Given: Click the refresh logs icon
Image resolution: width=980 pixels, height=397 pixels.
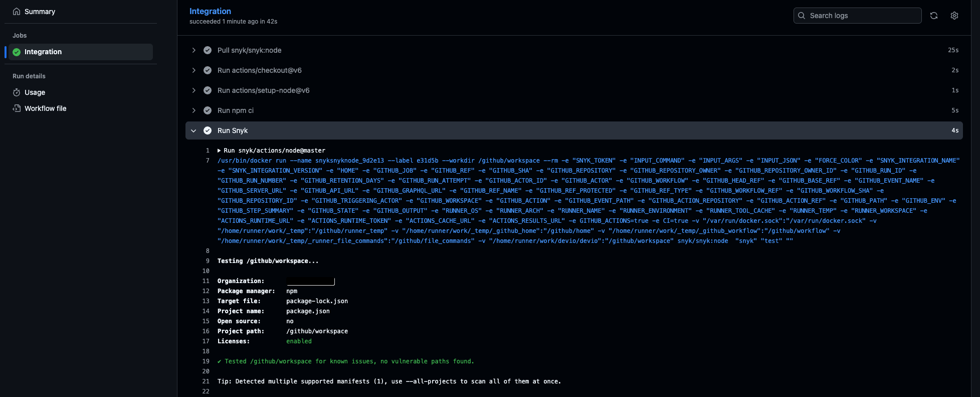Looking at the screenshot, I should tap(934, 16).
